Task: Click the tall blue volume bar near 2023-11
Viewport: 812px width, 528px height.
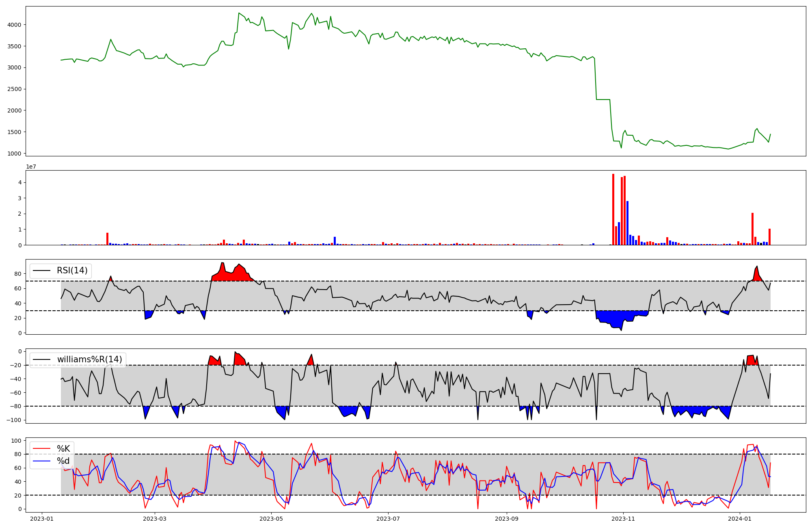Action: pyautogui.click(x=627, y=223)
